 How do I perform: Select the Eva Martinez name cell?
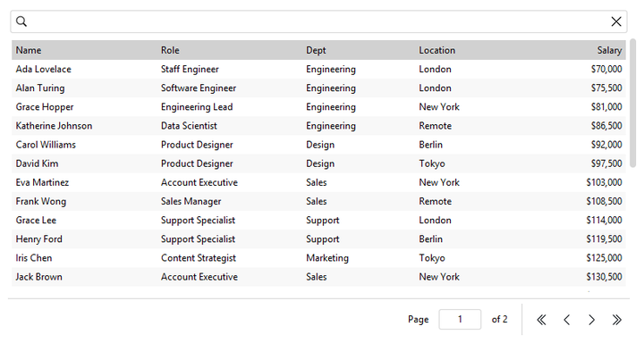point(84,182)
